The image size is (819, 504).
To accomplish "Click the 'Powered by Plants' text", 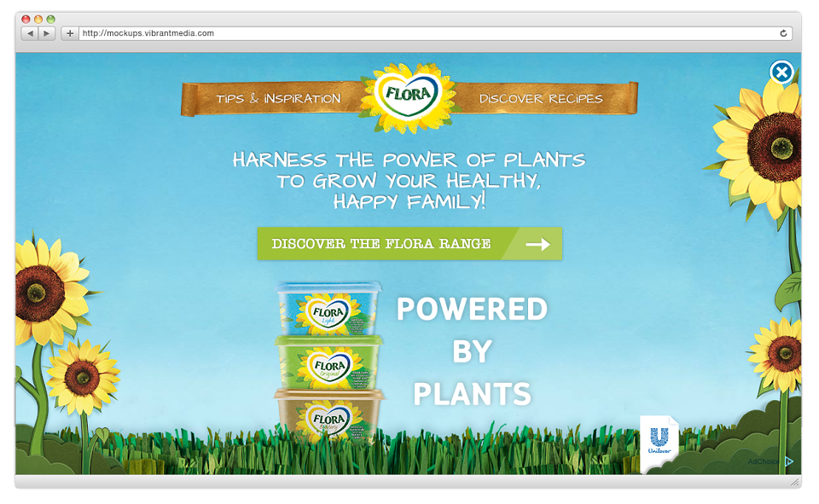I will (x=472, y=351).
